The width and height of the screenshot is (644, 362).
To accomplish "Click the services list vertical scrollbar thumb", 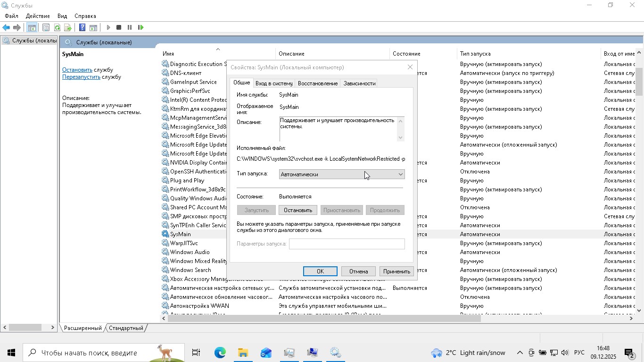I will click(x=639, y=81).
